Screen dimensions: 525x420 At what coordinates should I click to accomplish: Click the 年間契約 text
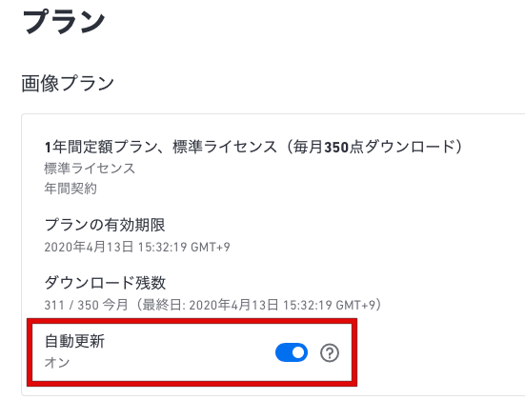click(71, 189)
